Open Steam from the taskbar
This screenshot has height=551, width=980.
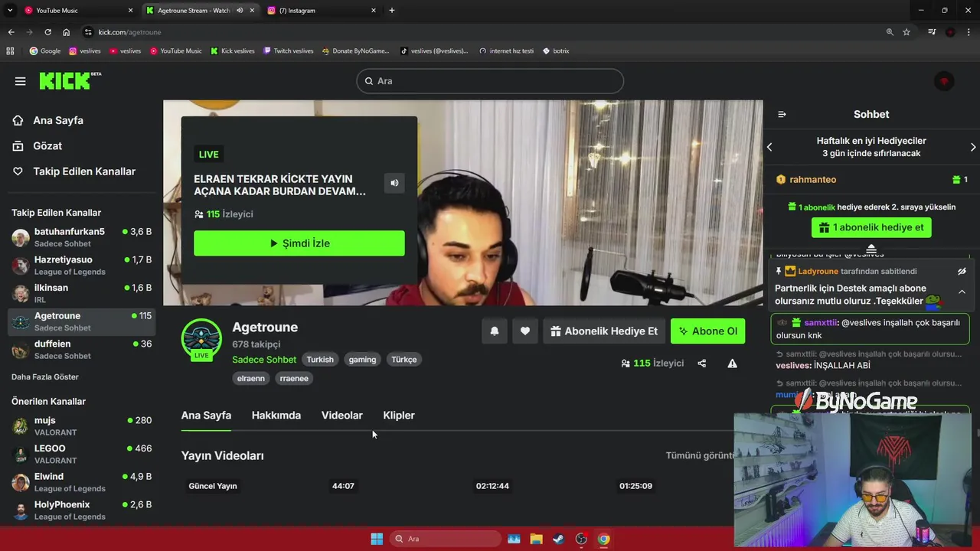click(x=559, y=539)
